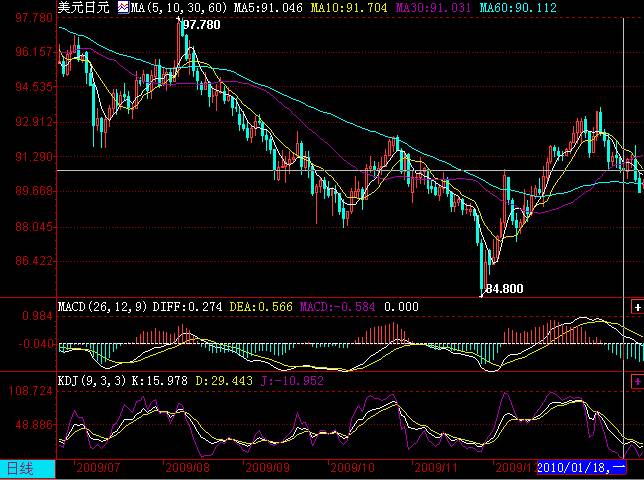The width and height of the screenshot is (644, 480).
Task: Click the 91.280 price level on axis
Action: pos(28,157)
